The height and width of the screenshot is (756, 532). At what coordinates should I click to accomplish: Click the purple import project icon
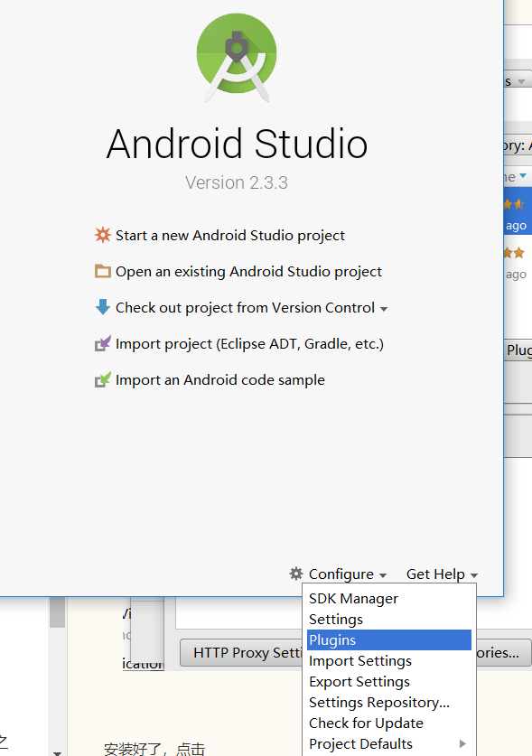point(103,343)
